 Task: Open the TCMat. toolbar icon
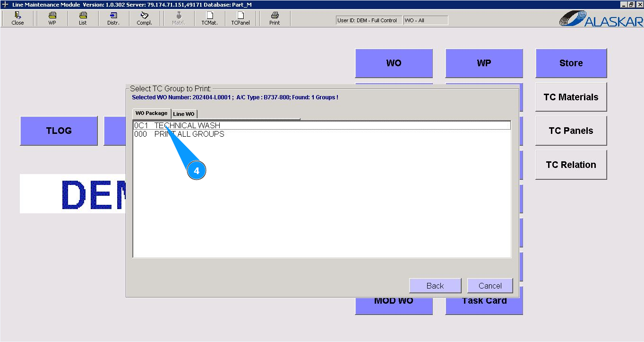(x=210, y=18)
